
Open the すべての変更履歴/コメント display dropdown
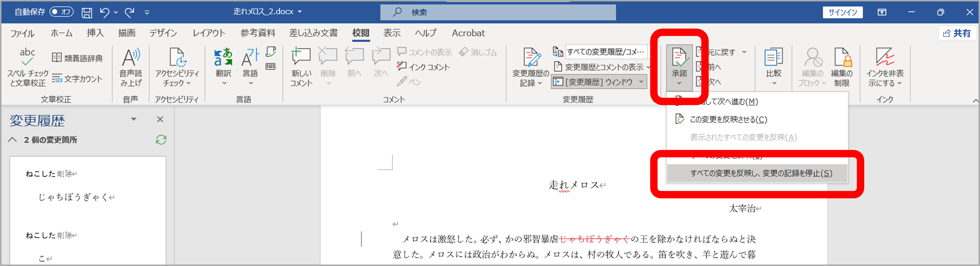click(x=606, y=52)
